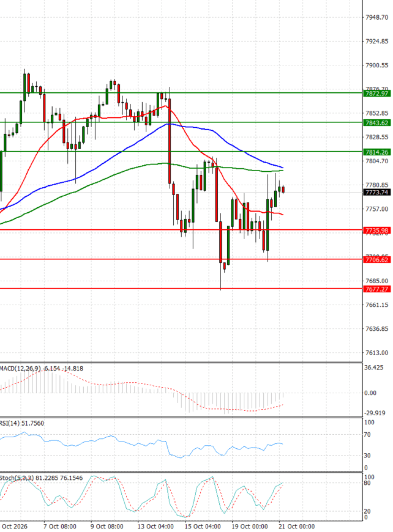This screenshot has width=393, height=532.
Task: Click the 7613.00 price axis label
Action: click(376, 353)
